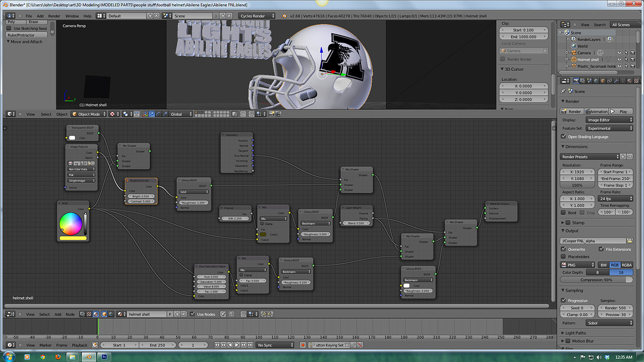Image resolution: width=644 pixels, height=362 pixels.
Task: Open the Texture checker tab icon
Action: [x=636, y=81]
